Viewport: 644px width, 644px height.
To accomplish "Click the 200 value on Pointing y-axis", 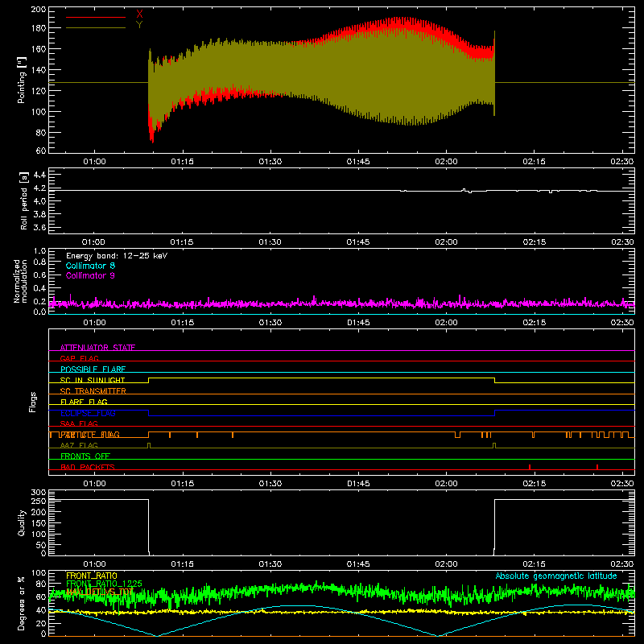I will [39, 10].
